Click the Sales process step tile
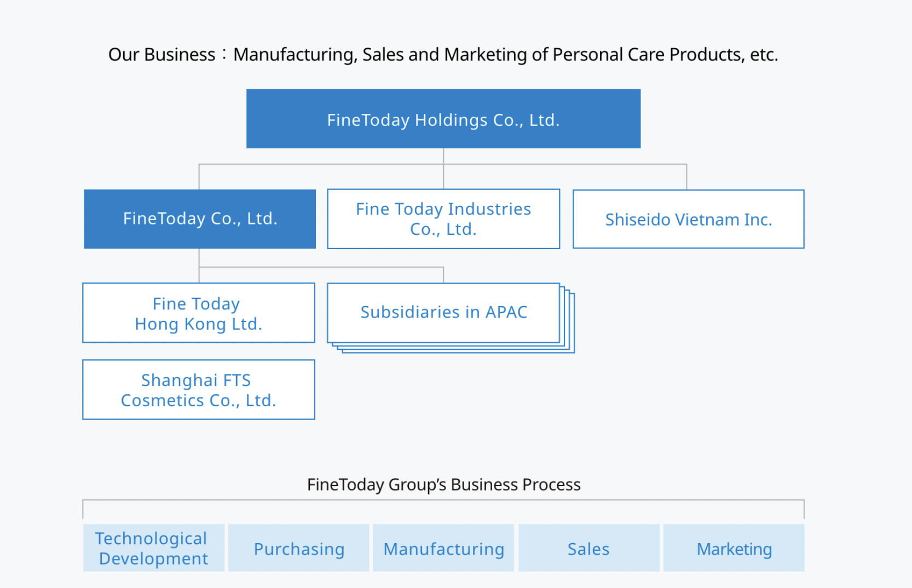912x588 pixels. (589, 548)
